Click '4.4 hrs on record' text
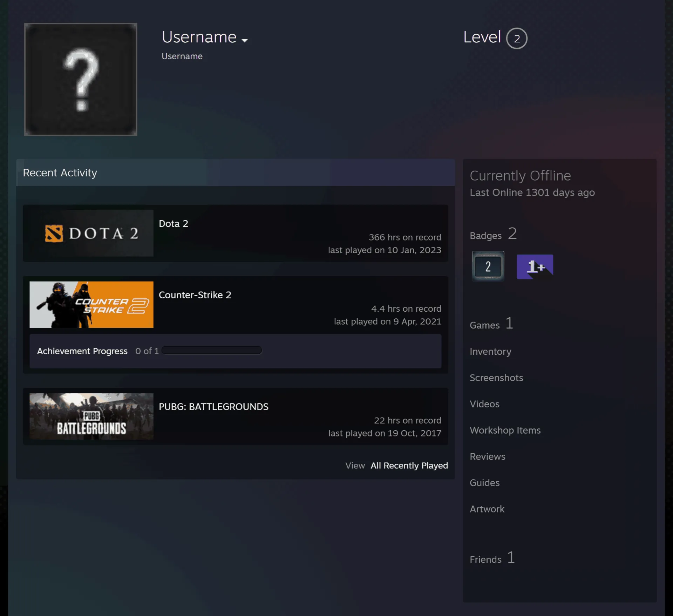This screenshot has width=673, height=616. (x=406, y=309)
